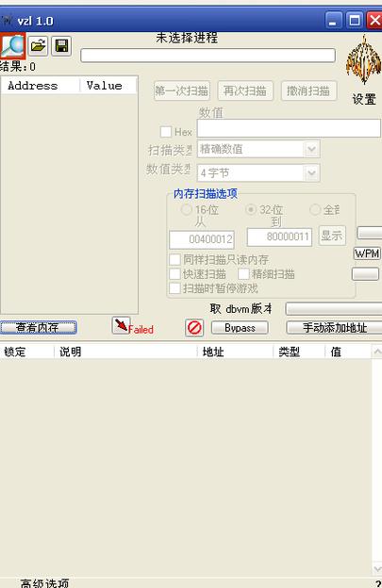Click 第一次扫描 button
The height and width of the screenshot is (588, 382).
182,90
